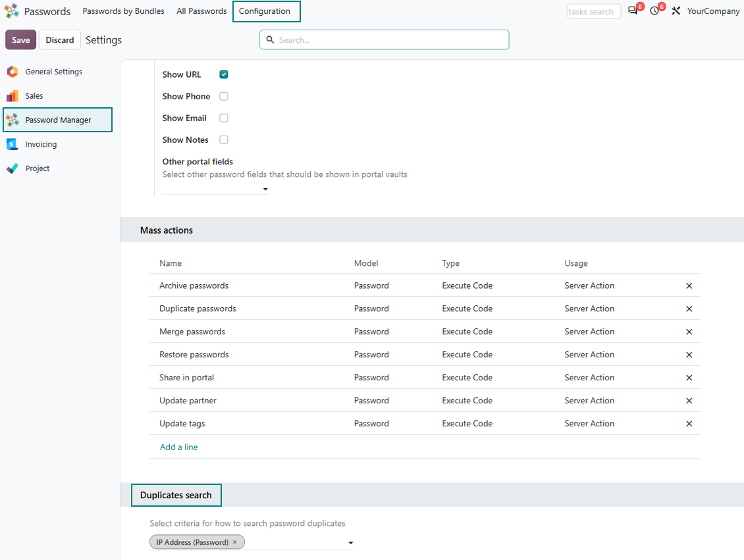Click the Sales bar chart icon

(x=13, y=96)
